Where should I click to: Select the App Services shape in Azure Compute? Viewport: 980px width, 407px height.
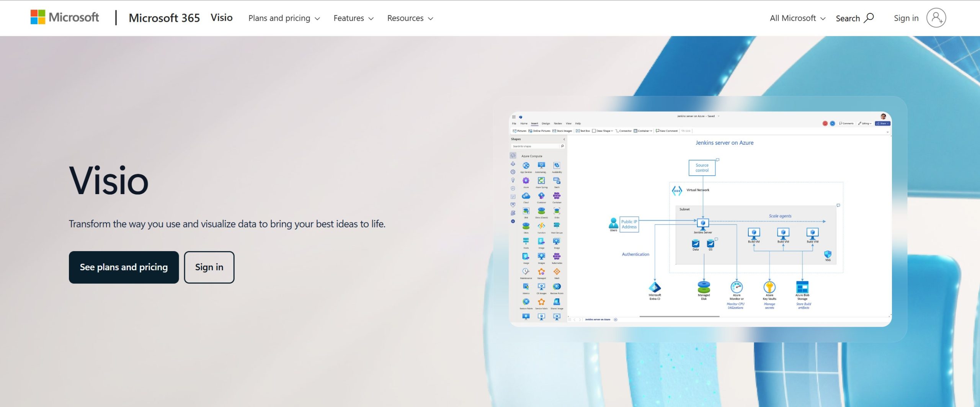point(526,166)
